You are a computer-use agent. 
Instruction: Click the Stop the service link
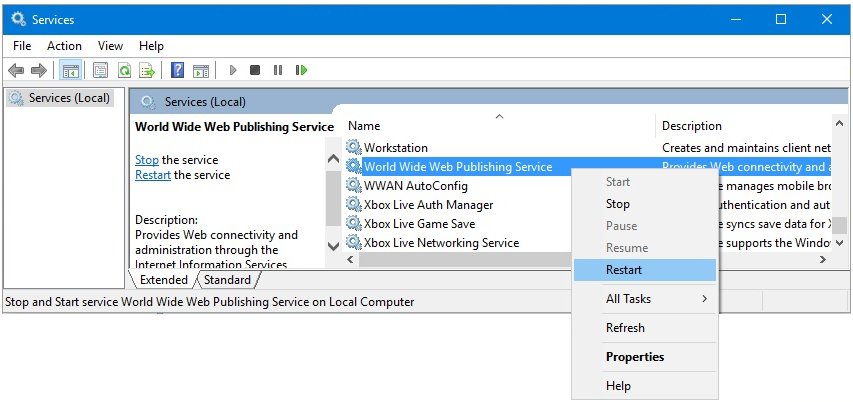coord(147,160)
